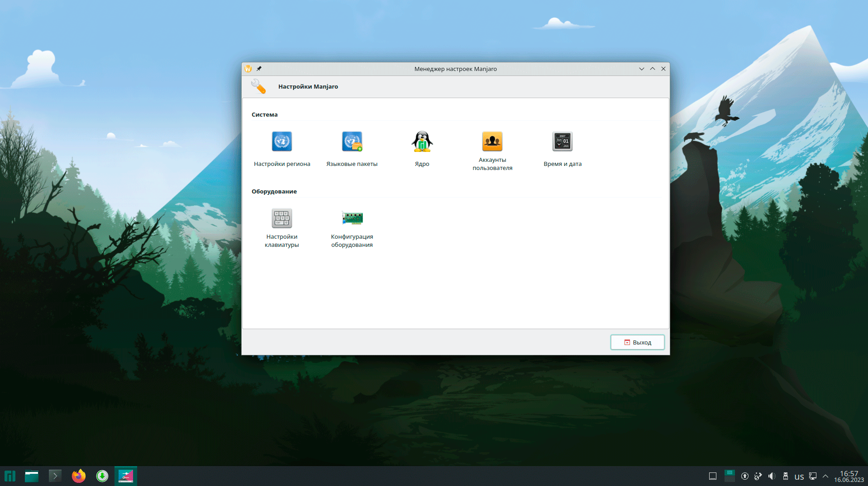This screenshot has width=868, height=486.
Task: Open Настройки региона settings
Action: (x=281, y=149)
